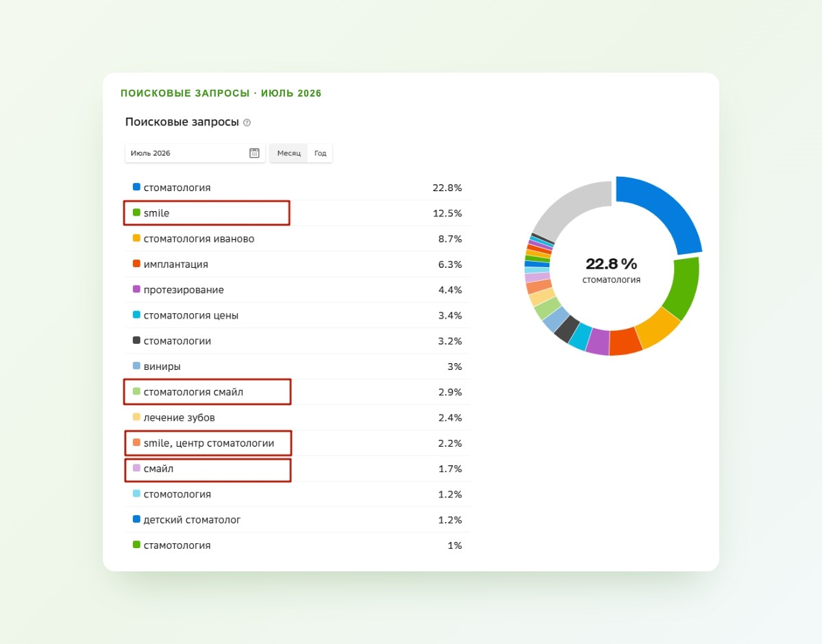Select the Месяц period toggle
This screenshot has width=822, height=644.
tap(289, 153)
